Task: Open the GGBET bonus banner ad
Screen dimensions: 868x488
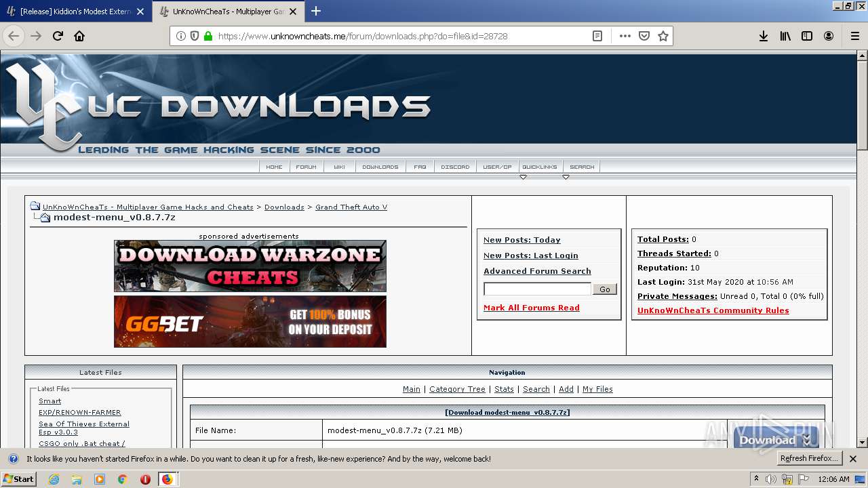Action: pyautogui.click(x=250, y=321)
